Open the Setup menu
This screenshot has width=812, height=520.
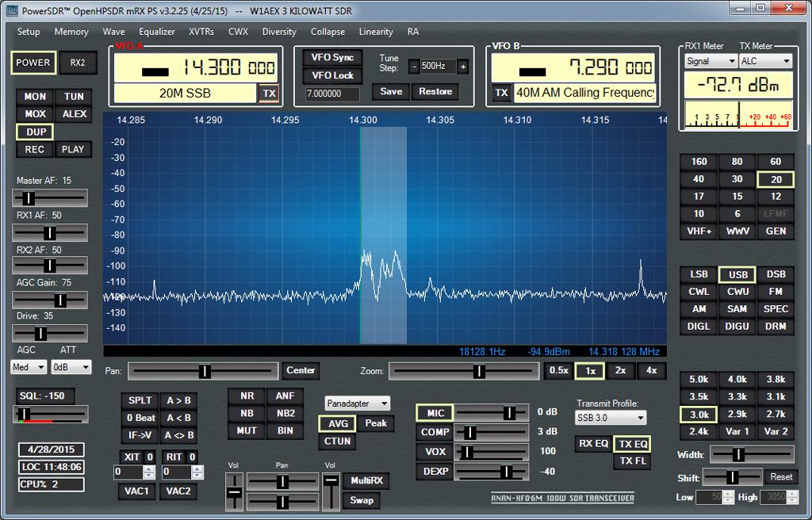(29, 32)
